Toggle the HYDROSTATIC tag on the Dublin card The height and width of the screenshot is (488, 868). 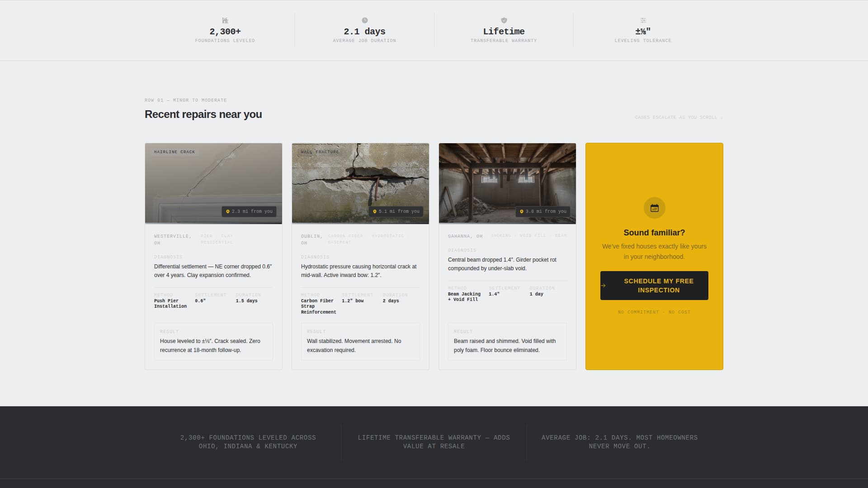coord(387,235)
